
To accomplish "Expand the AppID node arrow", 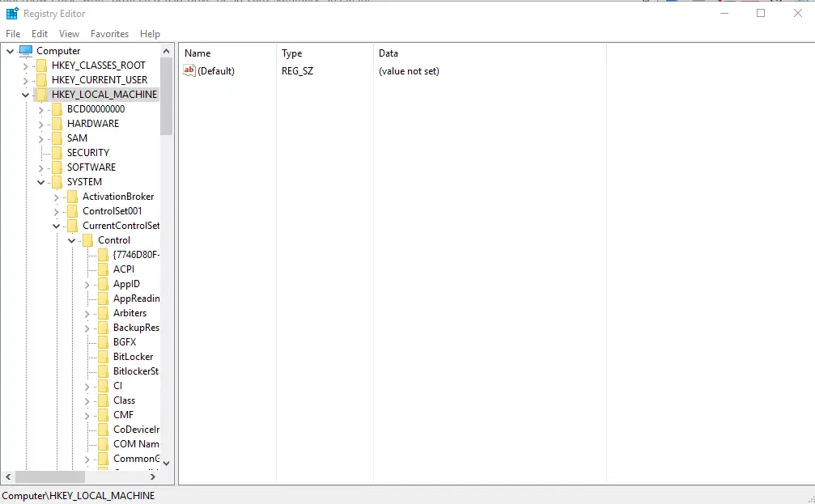I will pos(87,284).
